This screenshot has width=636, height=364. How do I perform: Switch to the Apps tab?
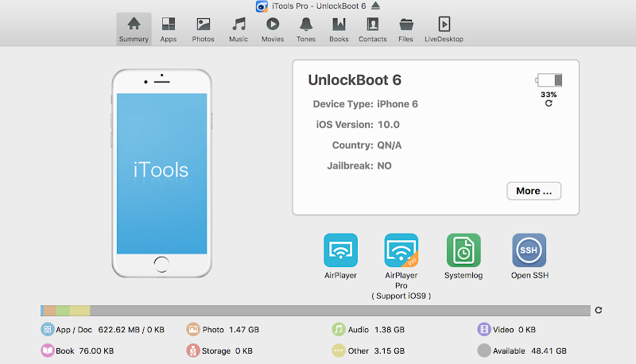[x=169, y=29]
